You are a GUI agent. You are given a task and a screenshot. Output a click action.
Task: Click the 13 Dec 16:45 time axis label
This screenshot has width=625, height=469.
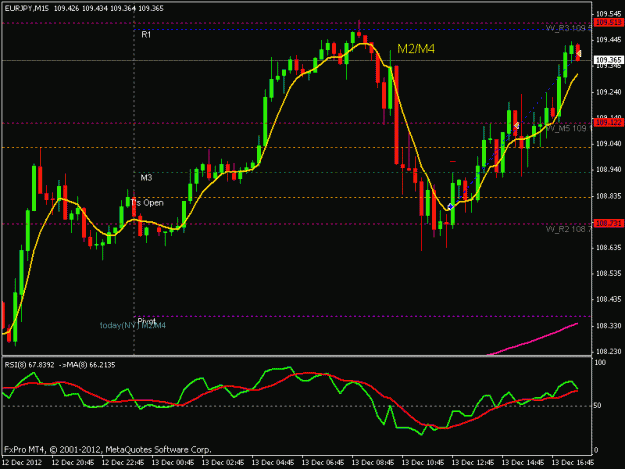pos(573,462)
